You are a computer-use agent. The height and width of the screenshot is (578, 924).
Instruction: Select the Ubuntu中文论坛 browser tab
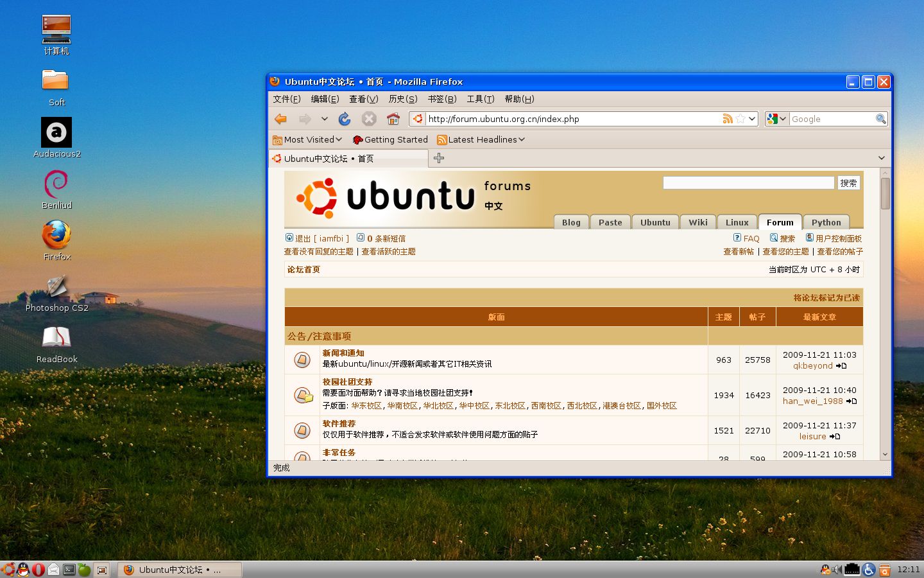point(348,159)
